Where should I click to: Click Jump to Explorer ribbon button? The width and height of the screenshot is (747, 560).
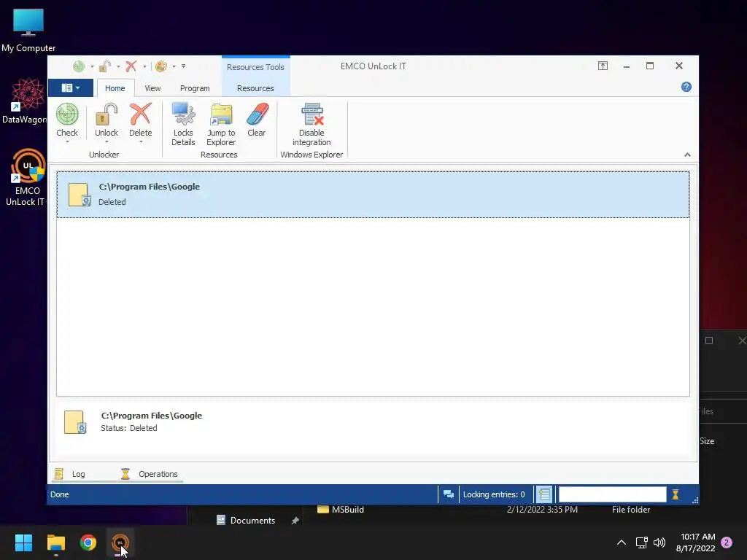(221, 124)
